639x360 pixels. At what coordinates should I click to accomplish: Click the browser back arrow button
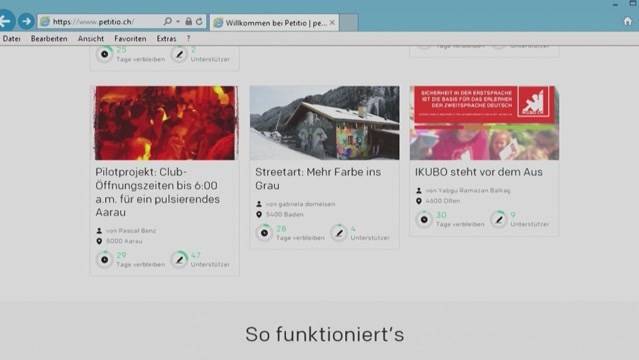click(x=6, y=21)
